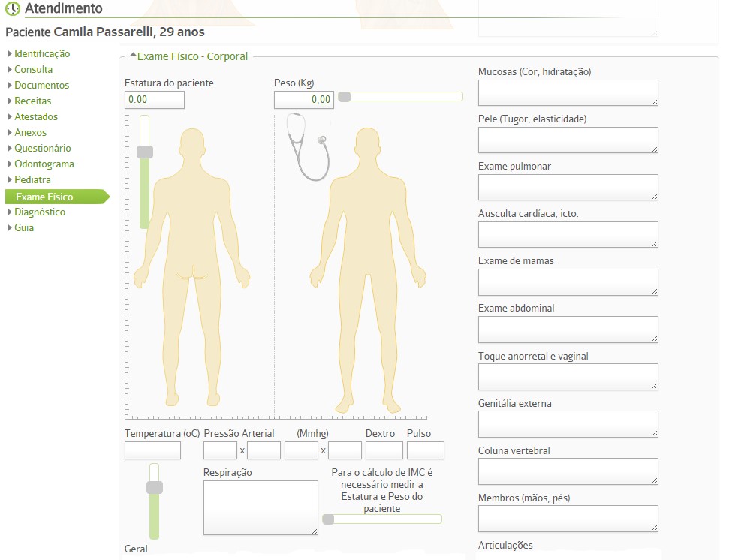Screen dimensions: 729x560
Task: Open the Questionário link
Action: click(x=42, y=148)
